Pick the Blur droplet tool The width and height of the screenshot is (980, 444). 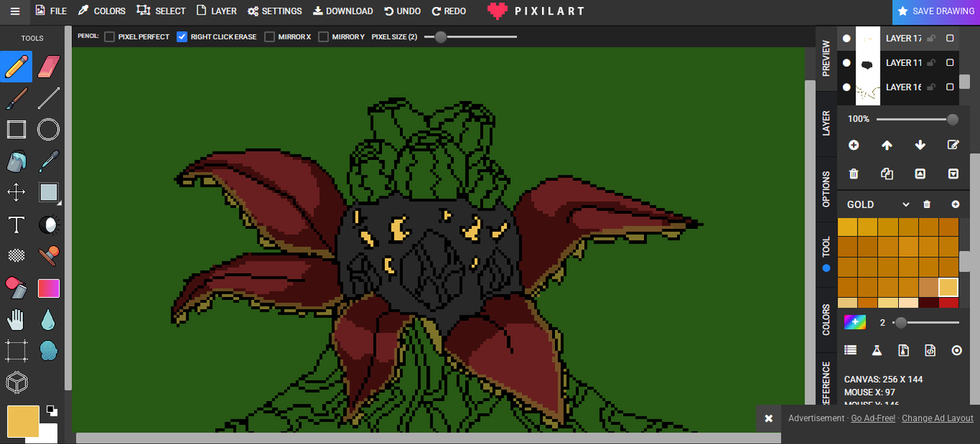[x=48, y=319]
